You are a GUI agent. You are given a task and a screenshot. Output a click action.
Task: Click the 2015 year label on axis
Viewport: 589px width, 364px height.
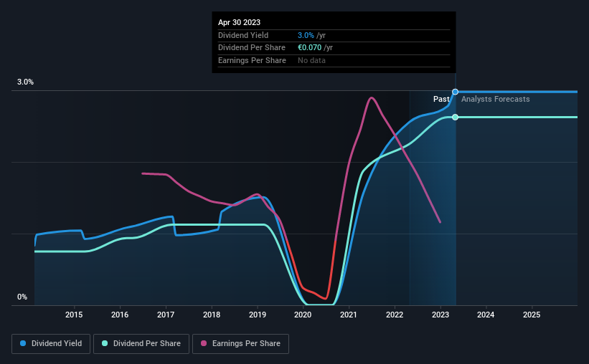74,315
